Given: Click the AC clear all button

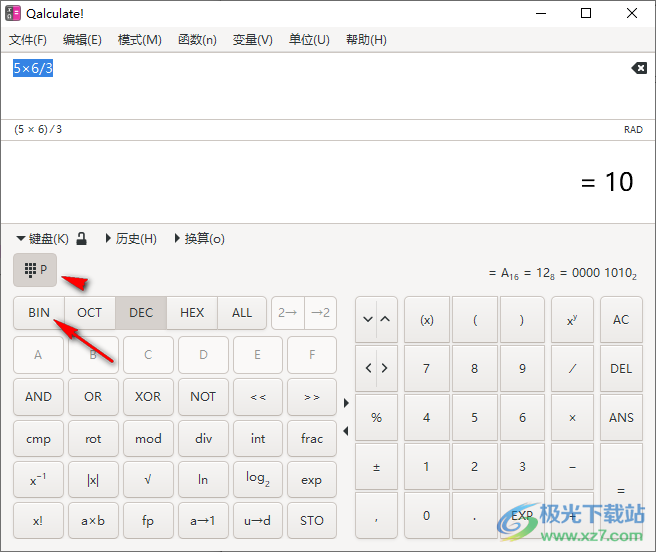Looking at the screenshot, I should pyautogui.click(x=621, y=320).
